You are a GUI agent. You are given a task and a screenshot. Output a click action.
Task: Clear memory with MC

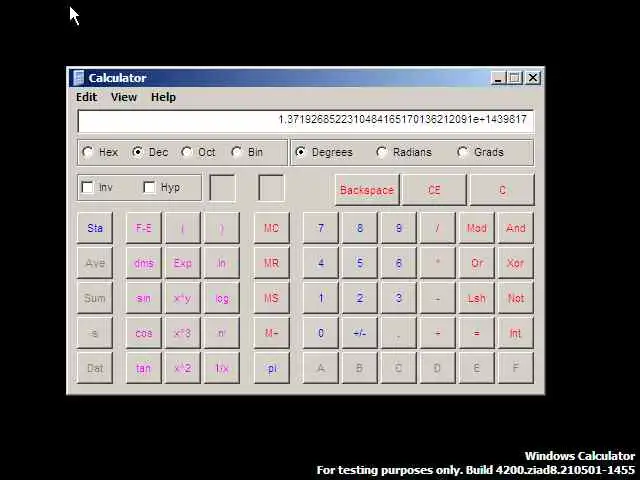click(271, 228)
